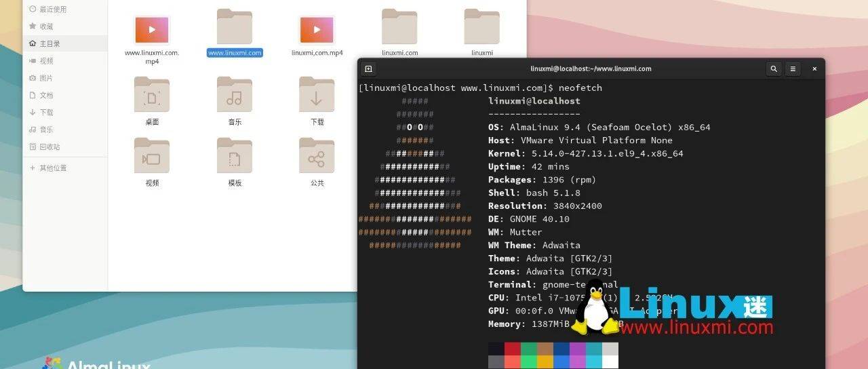Select the www.linuxmi.com.mp4 video thumbnail
868x369 pixels.
[x=152, y=30]
